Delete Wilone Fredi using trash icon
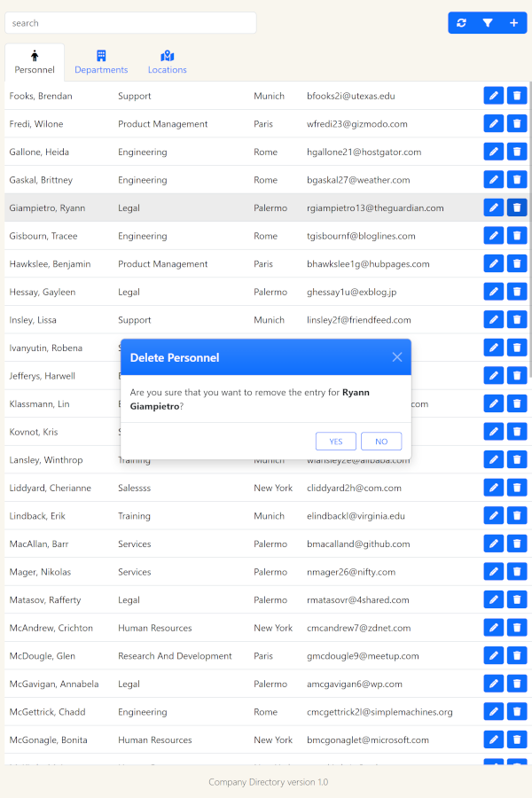Image resolution: width=532 pixels, height=798 pixels. [517, 124]
